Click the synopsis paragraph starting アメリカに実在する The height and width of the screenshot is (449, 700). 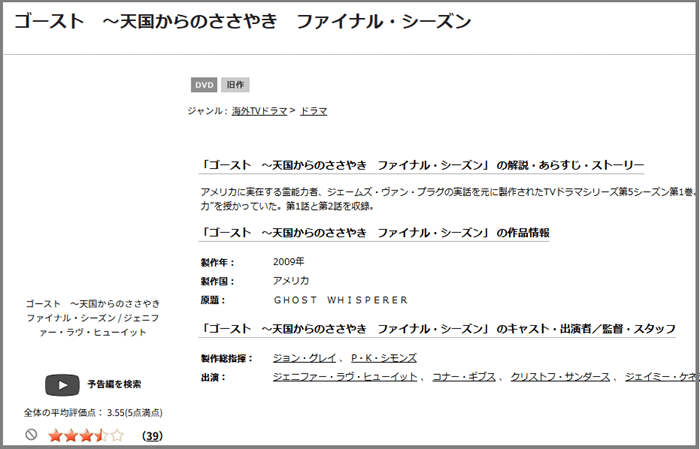[449, 199]
